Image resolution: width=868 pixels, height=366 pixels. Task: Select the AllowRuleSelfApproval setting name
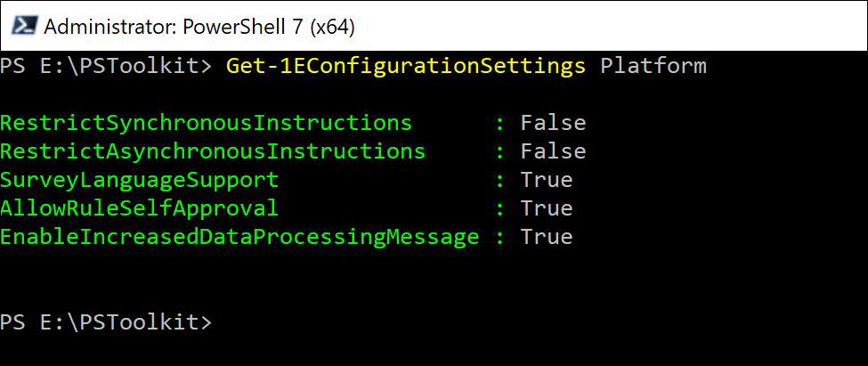pos(139,208)
